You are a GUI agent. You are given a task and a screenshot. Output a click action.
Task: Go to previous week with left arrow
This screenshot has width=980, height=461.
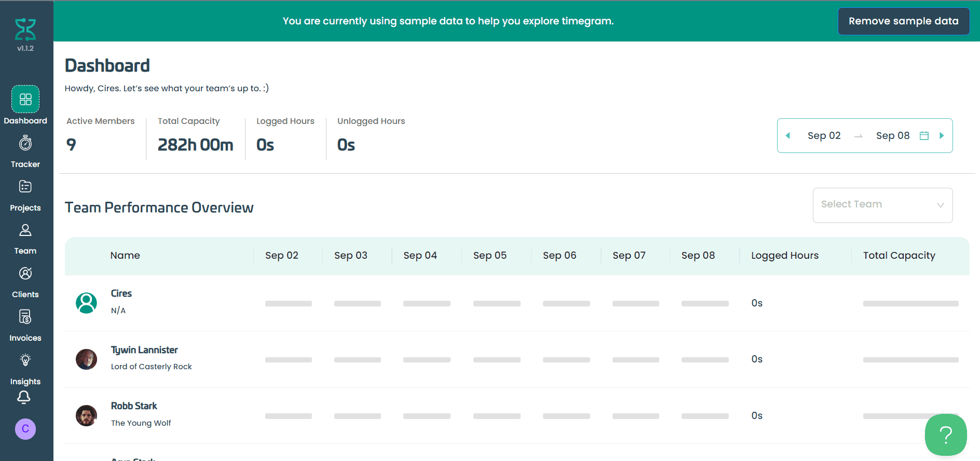(x=788, y=135)
